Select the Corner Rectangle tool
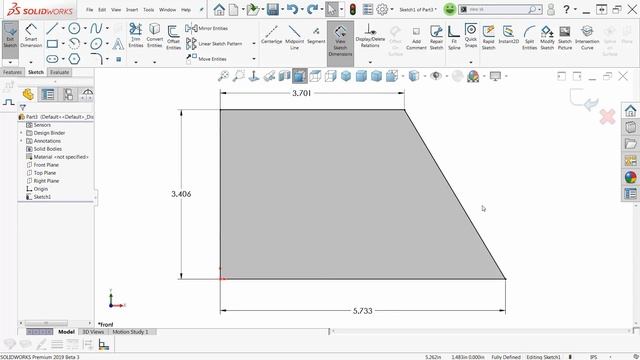Viewport: 640px width, 360px height. [x=52, y=43]
